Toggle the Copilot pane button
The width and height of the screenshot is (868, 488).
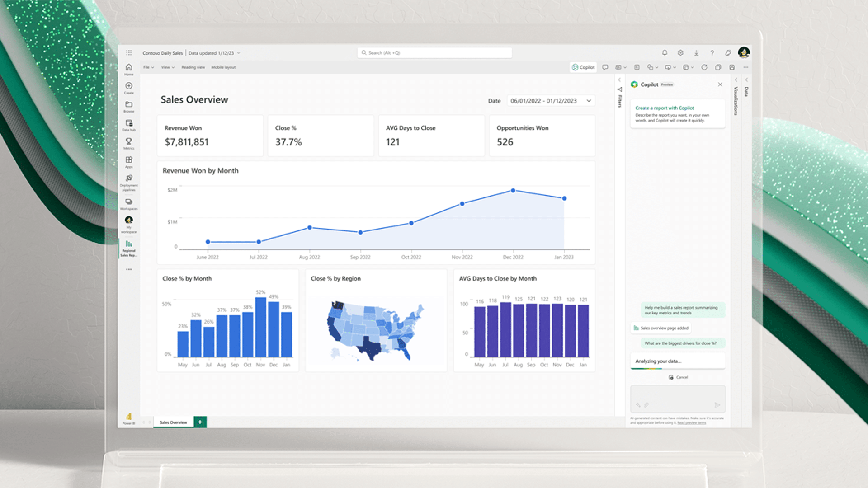[x=583, y=67]
